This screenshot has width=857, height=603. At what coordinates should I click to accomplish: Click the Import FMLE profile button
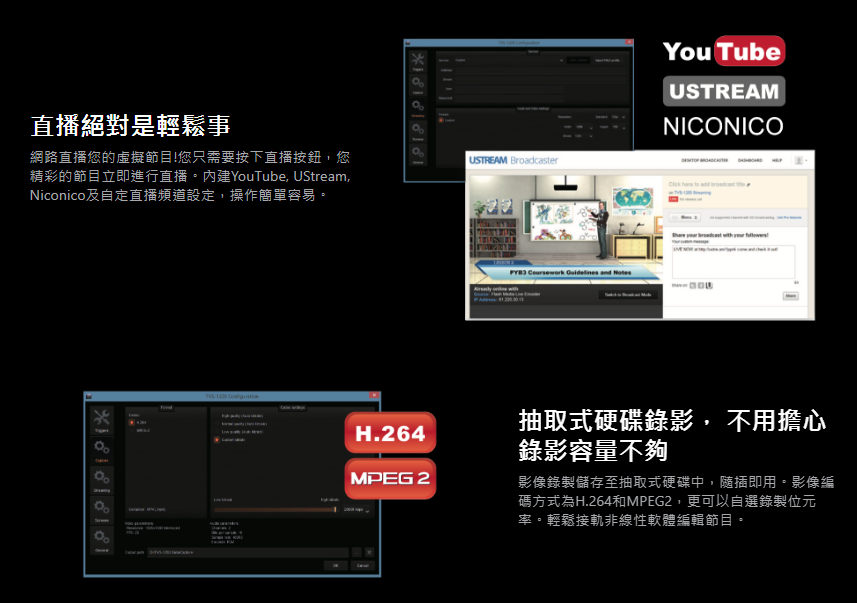tap(607, 60)
